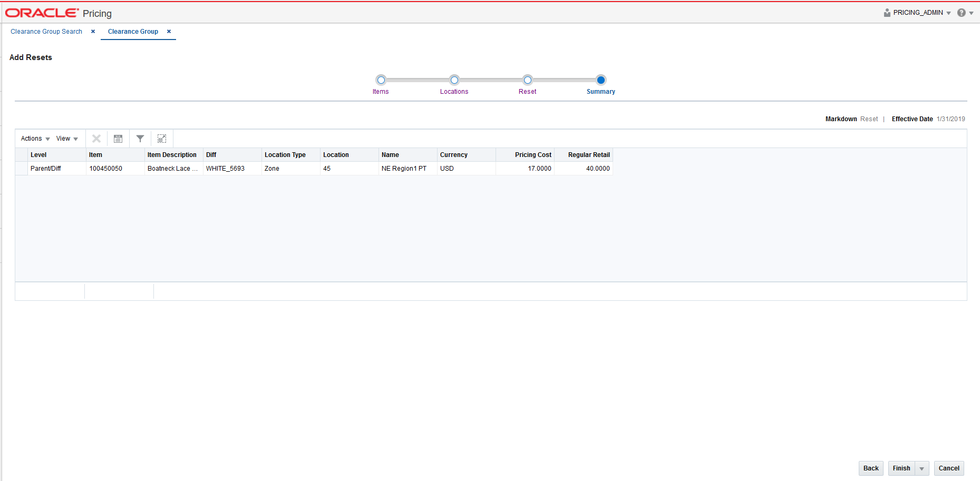Click the Item Description column header
This screenshot has width=980, height=481.
[174, 155]
